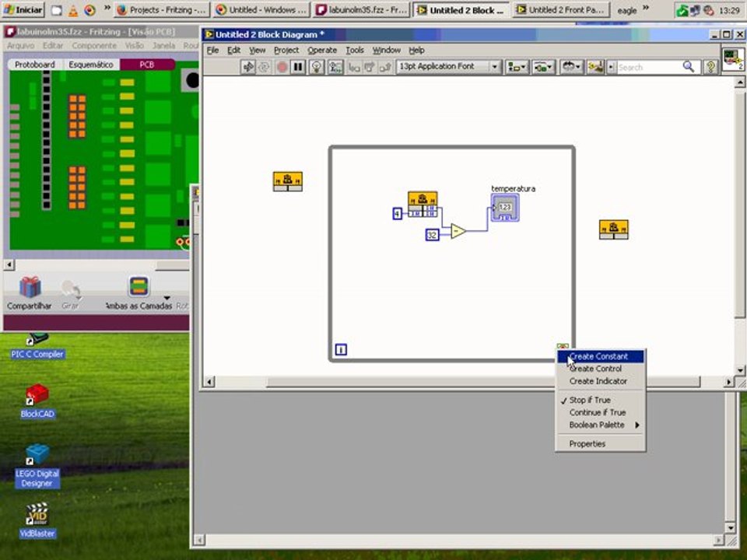The height and width of the screenshot is (560, 747).
Task: Open the Operate menu
Action: 322,50
